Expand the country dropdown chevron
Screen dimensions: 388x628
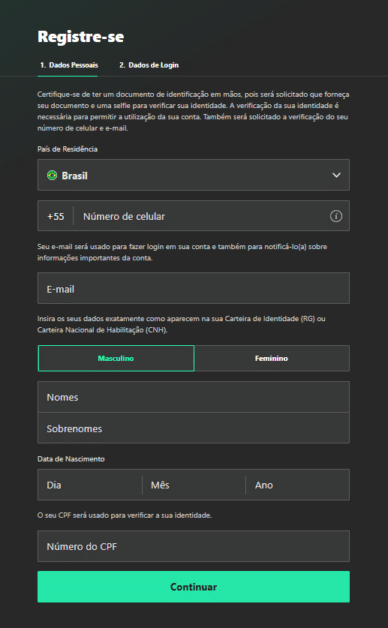[336, 175]
